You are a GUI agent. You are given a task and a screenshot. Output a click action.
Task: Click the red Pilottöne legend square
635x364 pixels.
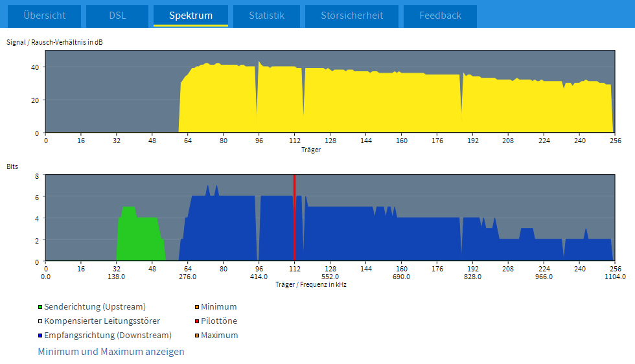pos(197,322)
